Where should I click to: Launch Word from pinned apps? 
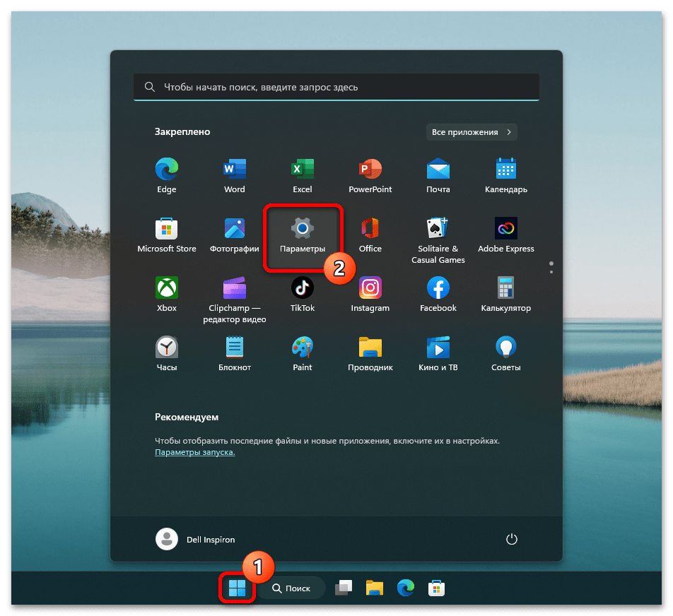[x=235, y=175]
